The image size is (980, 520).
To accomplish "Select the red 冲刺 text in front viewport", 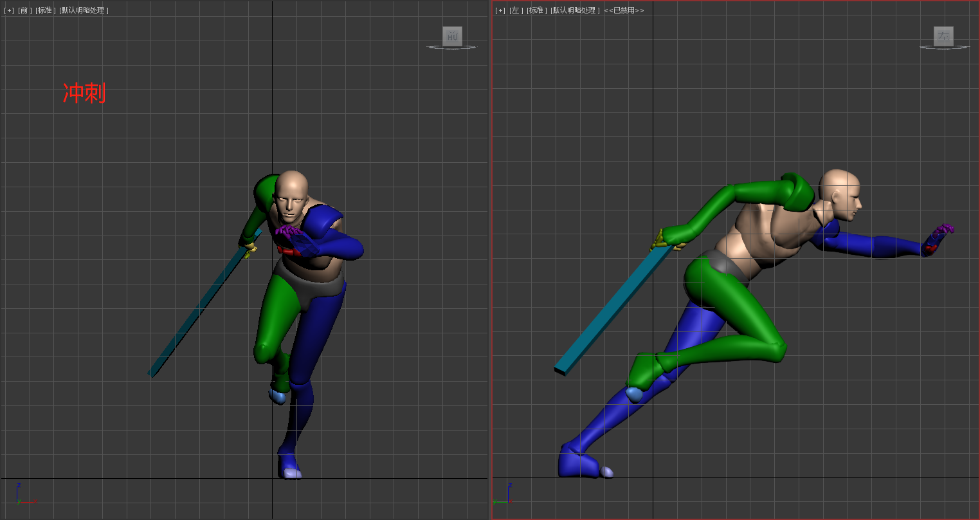I will 84,93.
